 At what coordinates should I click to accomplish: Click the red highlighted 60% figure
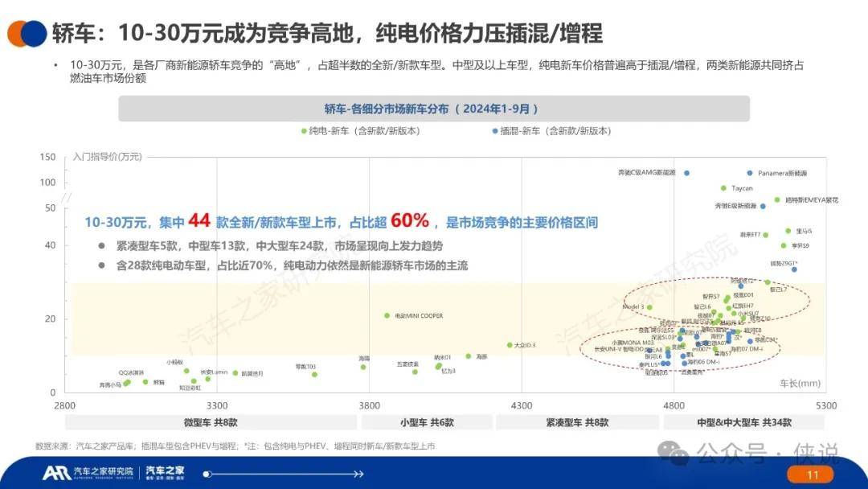pyautogui.click(x=410, y=220)
